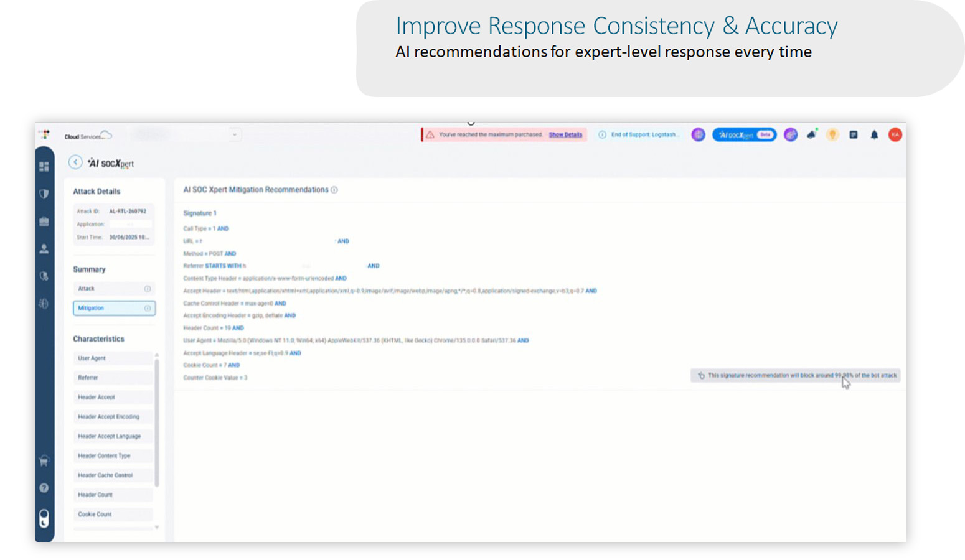
Task: Click the Mitigation Recommendations info icon
Action: tap(334, 190)
